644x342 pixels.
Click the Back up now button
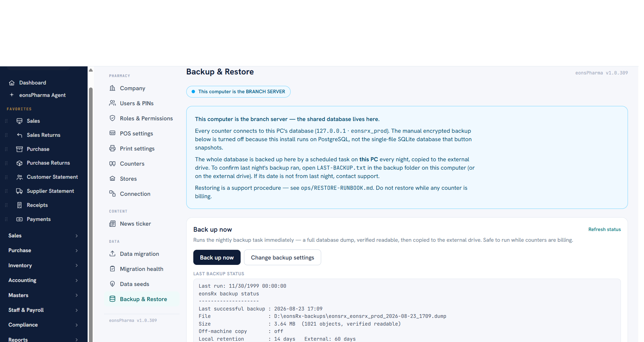217,258
